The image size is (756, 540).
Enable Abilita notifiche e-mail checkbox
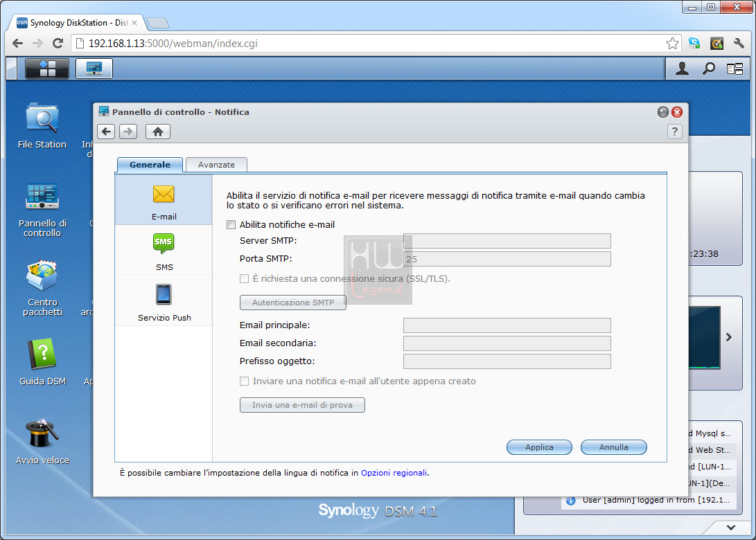(231, 224)
